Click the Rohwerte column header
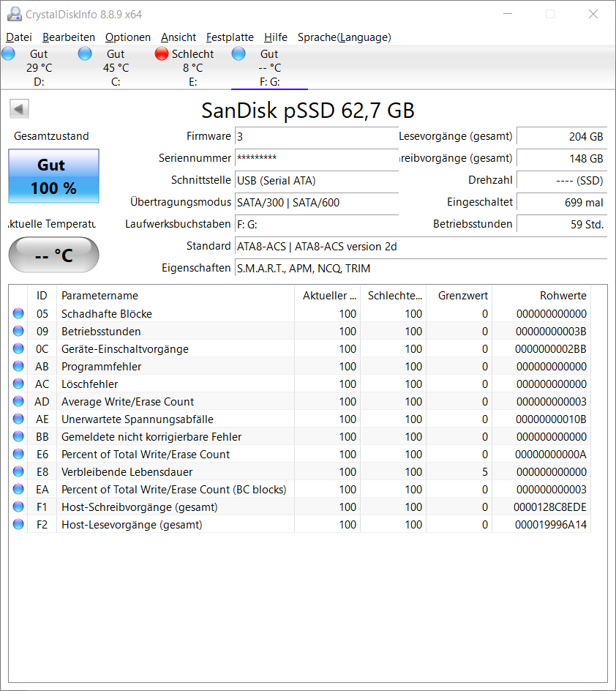 tap(541, 295)
